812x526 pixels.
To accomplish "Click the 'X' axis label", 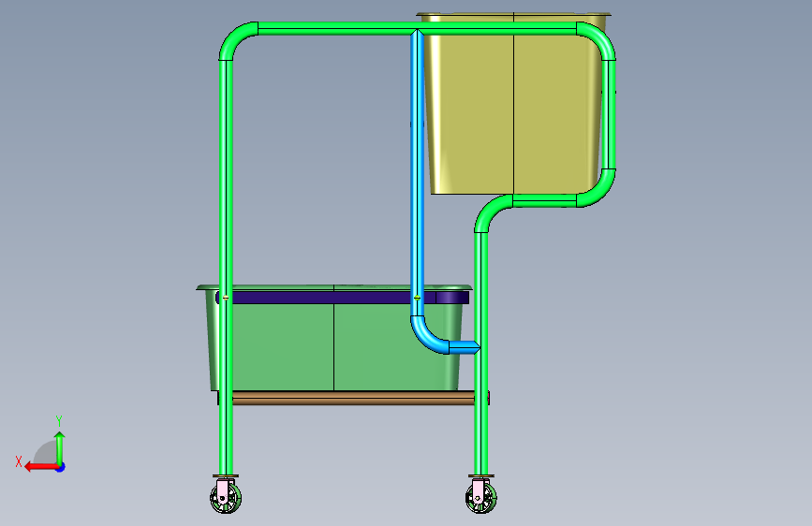I will 19,461.
